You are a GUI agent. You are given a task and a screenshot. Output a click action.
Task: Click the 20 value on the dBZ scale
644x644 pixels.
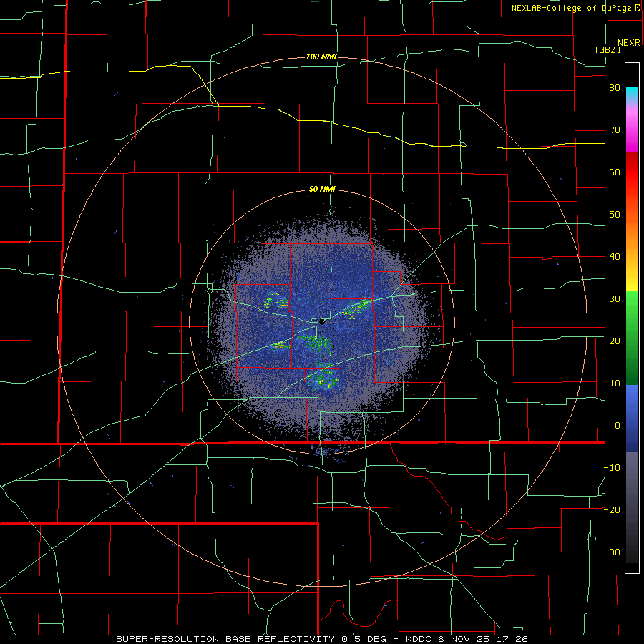pyautogui.click(x=615, y=341)
